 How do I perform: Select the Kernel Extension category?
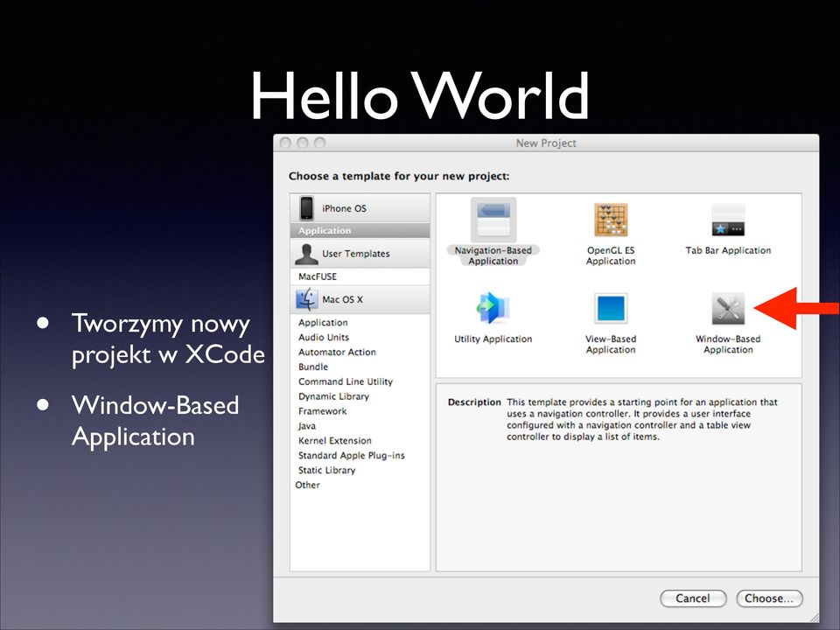pos(360,440)
